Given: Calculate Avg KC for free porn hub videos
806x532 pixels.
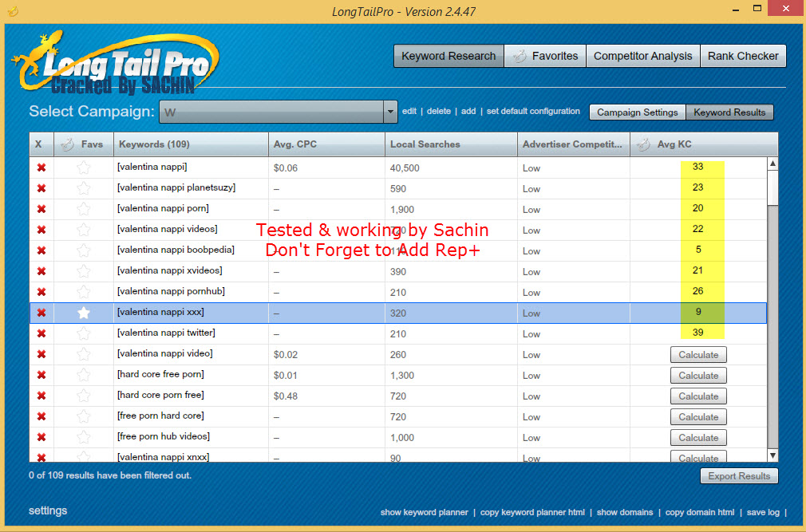Looking at the screenshot, I should [x=698, y=438].
